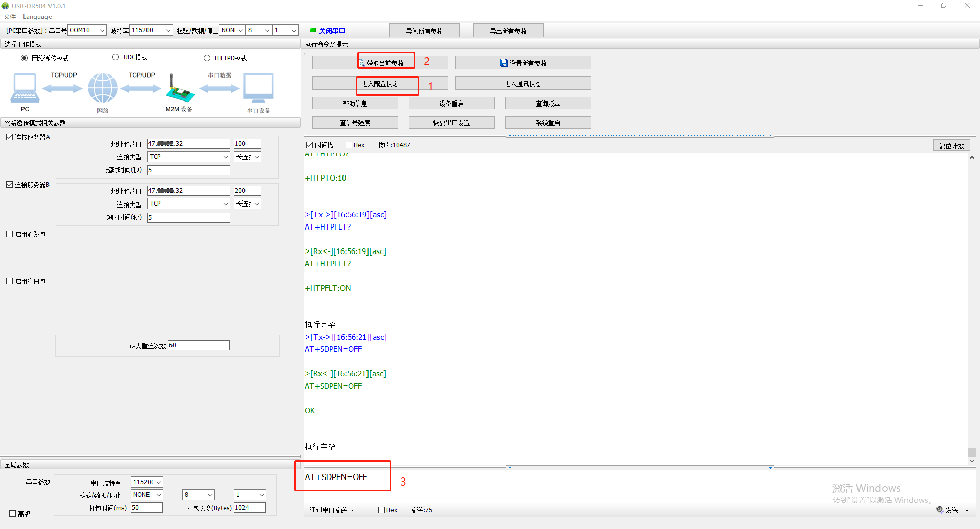Screen dimensions: 980x529
Task: Toggle the Hex checkbox in receive area
Action: click(349, 145)
